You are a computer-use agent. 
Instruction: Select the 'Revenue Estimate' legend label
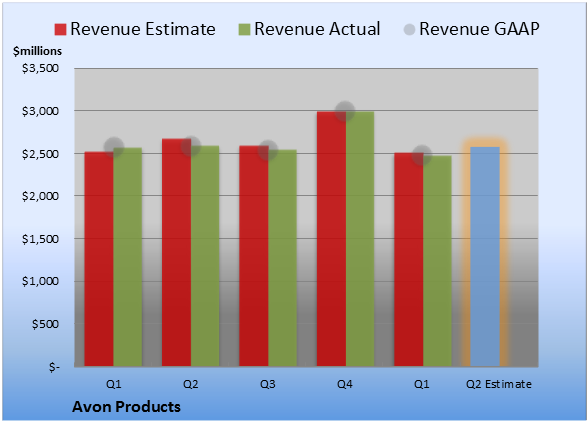(143, 29)
